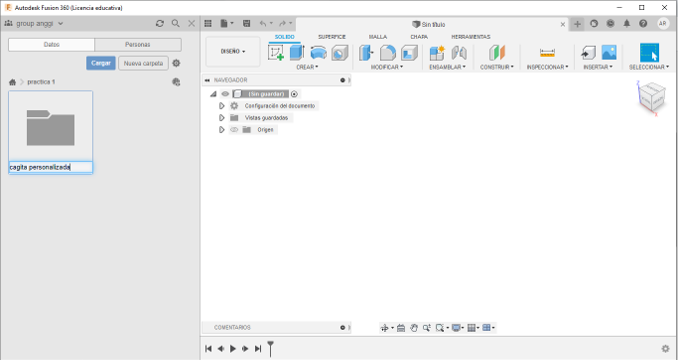Screen dimensions: 678x360
Task: Open notifications bell
Action: [627, 24]
